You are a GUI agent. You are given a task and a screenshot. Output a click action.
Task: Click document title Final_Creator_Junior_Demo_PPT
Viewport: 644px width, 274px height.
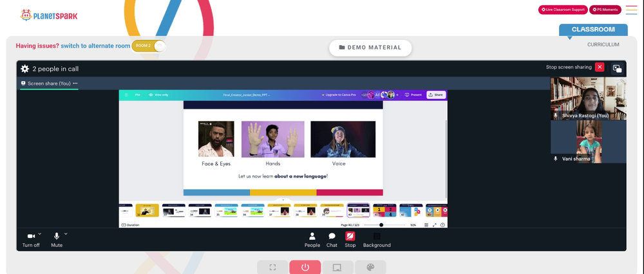[247, 95]
